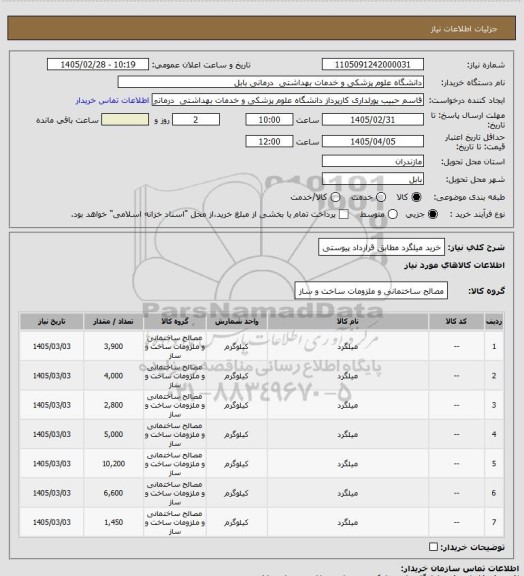
Task: Click the price validity date 1405/04/05
Action: (x=373, y=141)
